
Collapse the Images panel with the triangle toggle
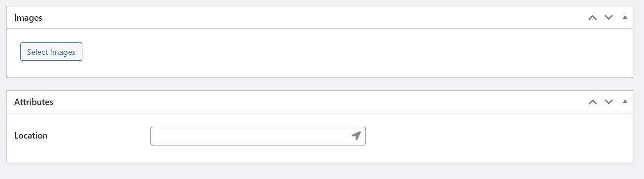(x=625, y=17)
